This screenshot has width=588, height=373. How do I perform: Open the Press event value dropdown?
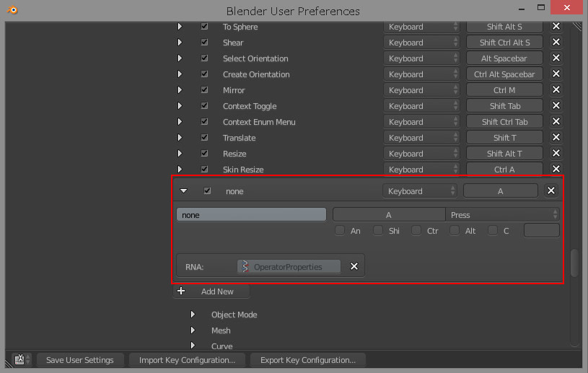tap(504, 215)
